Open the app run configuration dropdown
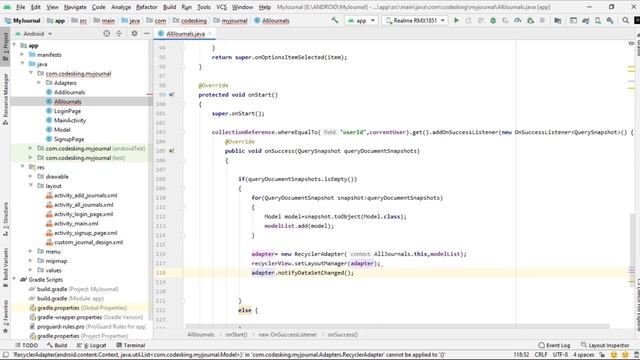The height and width of the screenshot is (360, 640). 361,20
